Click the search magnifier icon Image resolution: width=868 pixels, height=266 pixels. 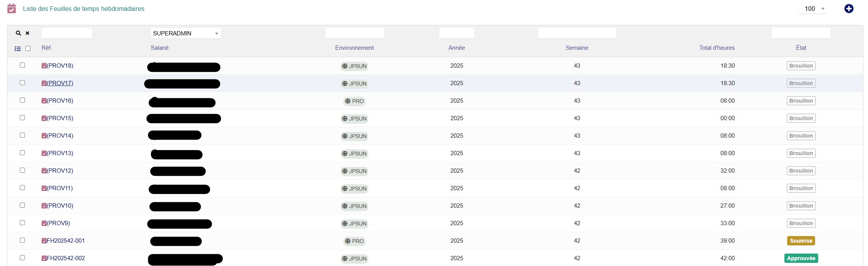click(x=18, y=33)
